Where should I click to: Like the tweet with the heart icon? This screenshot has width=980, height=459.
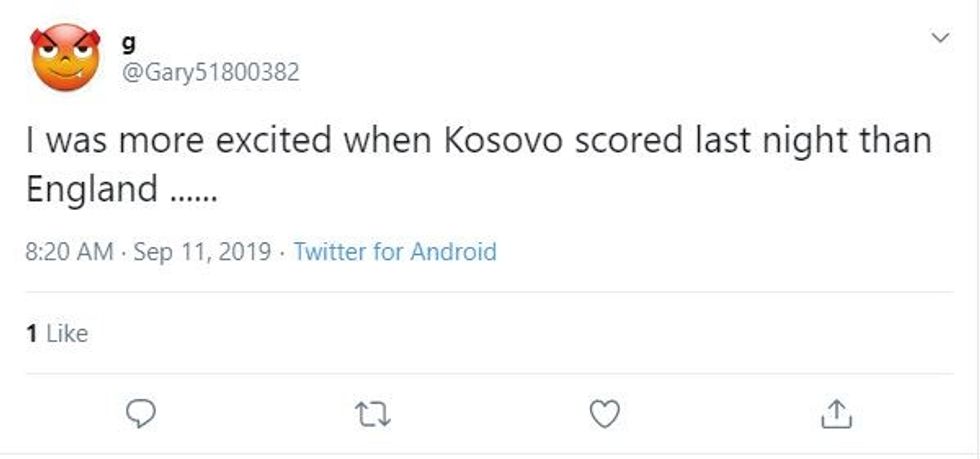(x=605, y=413)
